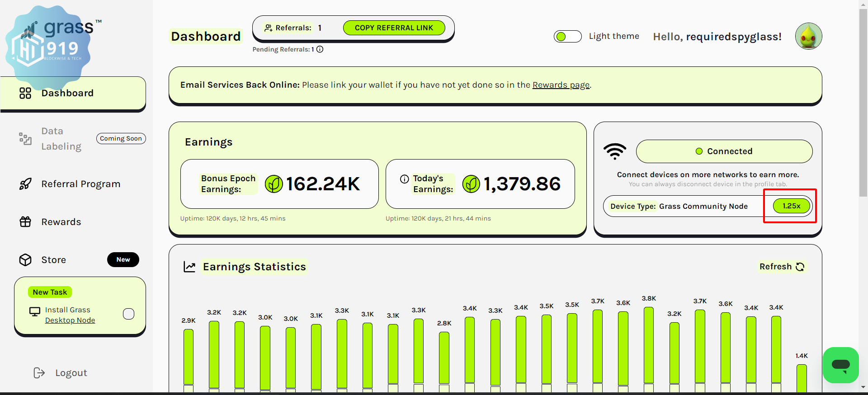Refresh the Earnings Statistics
Viewport: 868px width, 395px height.
coord(782,267)
